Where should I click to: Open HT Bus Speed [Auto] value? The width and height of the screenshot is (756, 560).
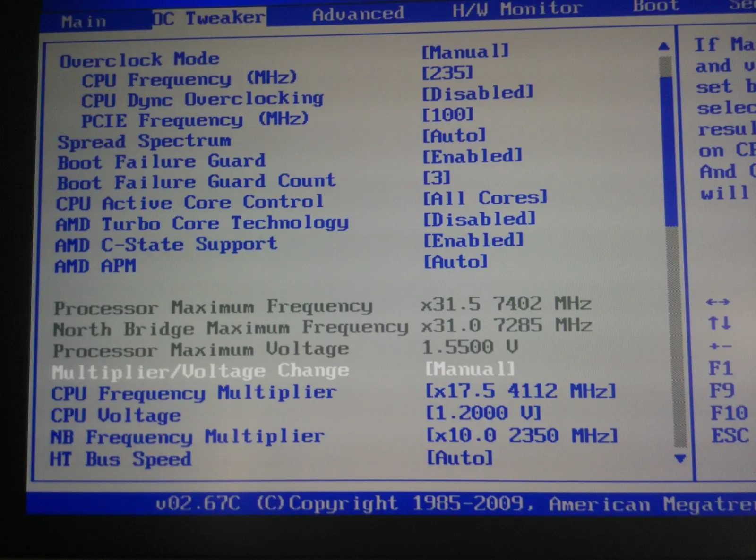pos(460,458)
